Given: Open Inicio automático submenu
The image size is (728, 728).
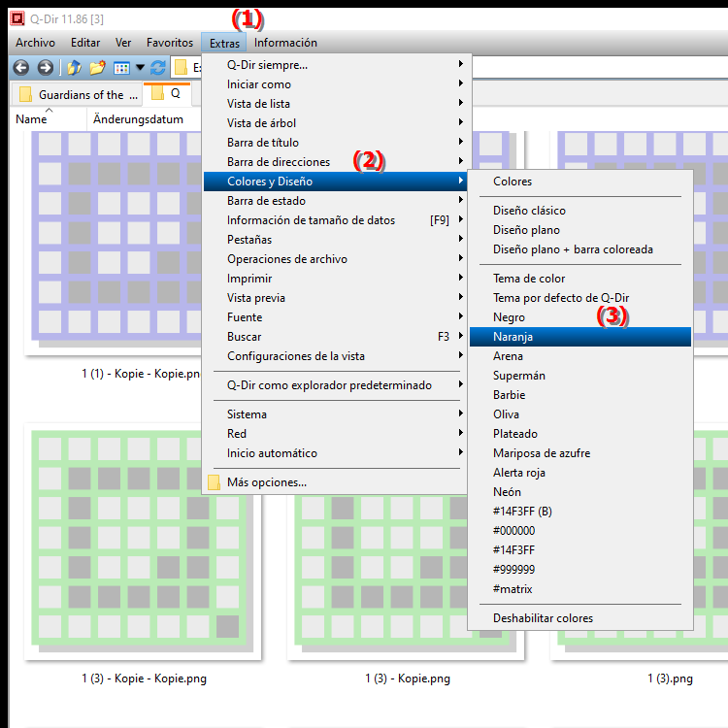Looking at the screenshot, I should click(335, 453).
